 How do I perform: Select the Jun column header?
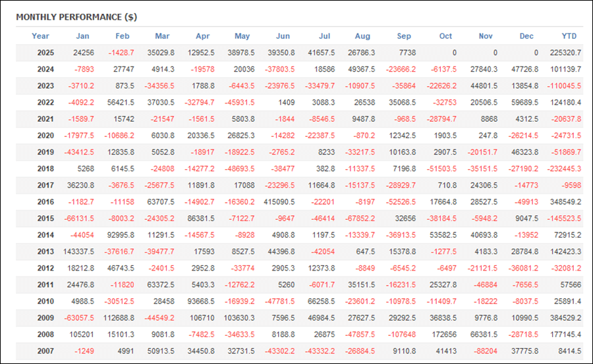[x=283, y=36]
